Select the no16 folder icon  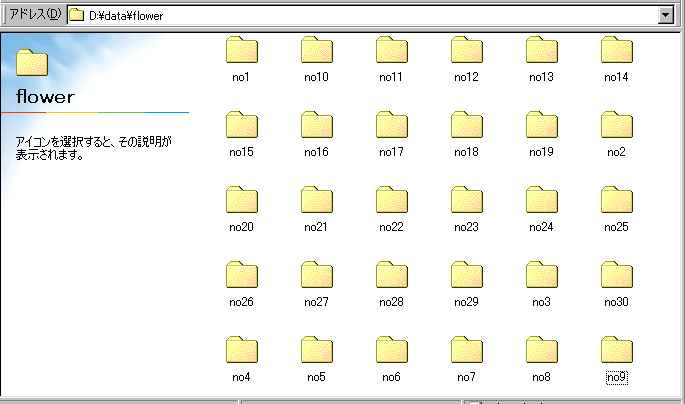[x=317, y=125]
